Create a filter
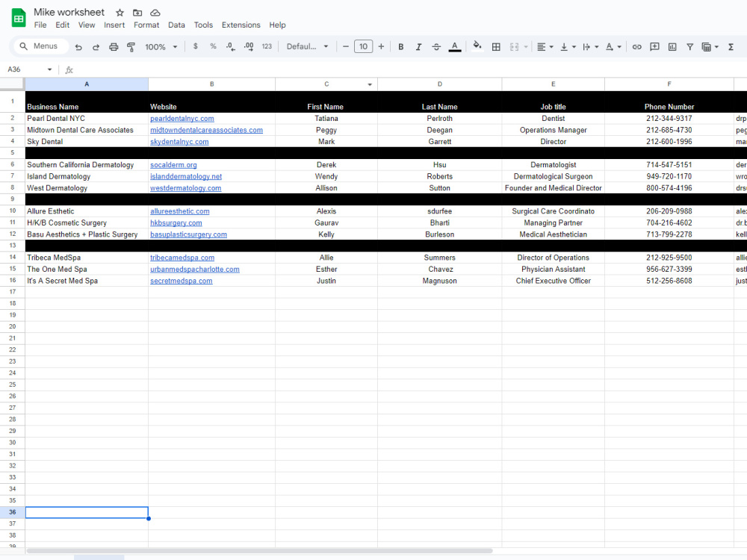The height and width of the screenshot is (560, 747). tap(689, 46)
